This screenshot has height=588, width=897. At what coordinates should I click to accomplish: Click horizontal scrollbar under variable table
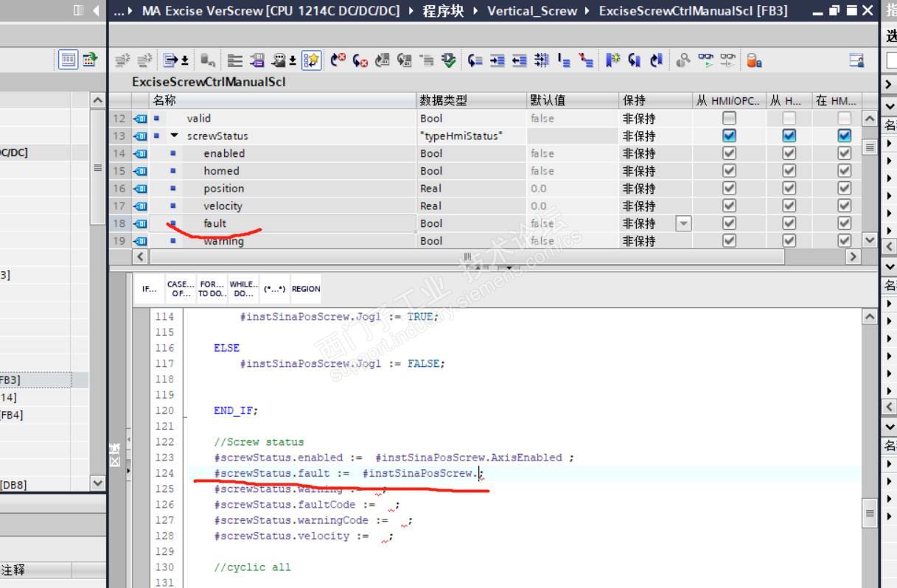466,256
